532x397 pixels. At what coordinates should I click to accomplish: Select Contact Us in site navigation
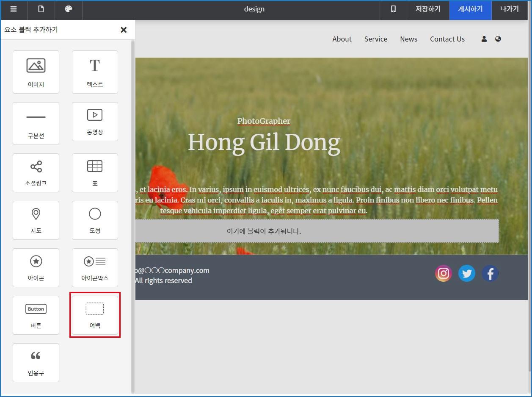pos(447,39)
